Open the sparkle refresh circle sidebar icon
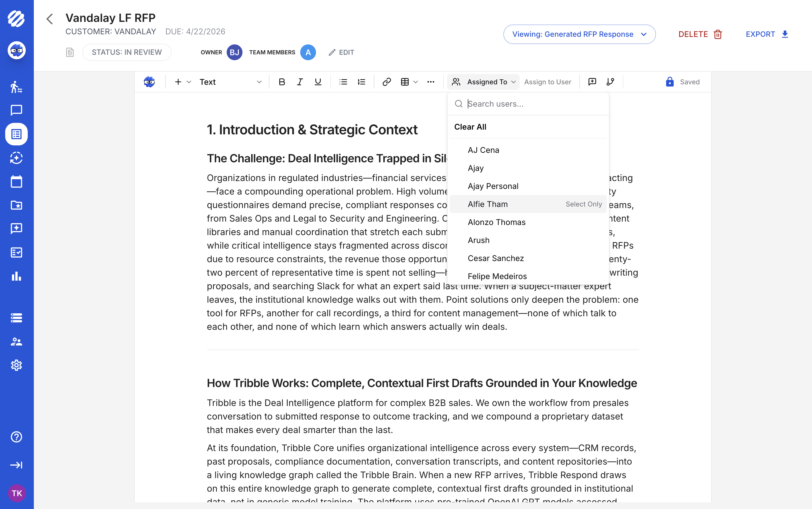Screen dimensions: 812x509 click(x=16, y=158)
